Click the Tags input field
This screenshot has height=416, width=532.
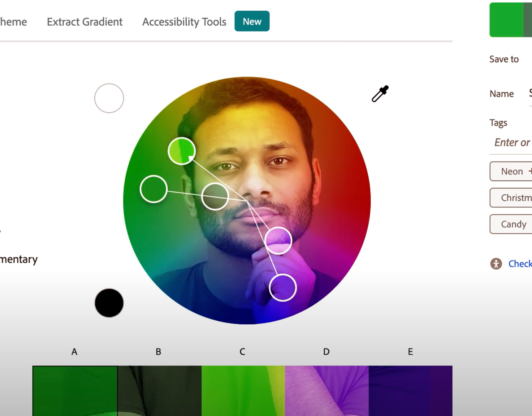coord(511,142)
